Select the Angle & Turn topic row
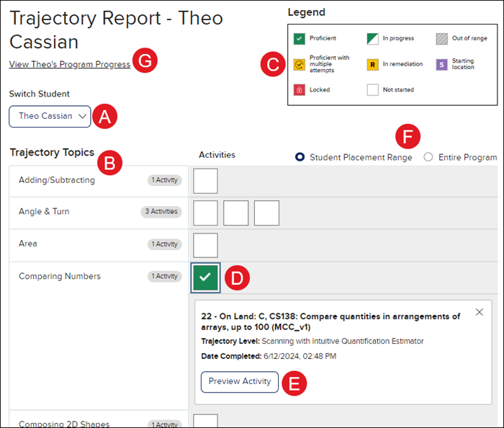The width and height of the screenshot is (504, 428). pyautogui.click(x=44, y=212)
